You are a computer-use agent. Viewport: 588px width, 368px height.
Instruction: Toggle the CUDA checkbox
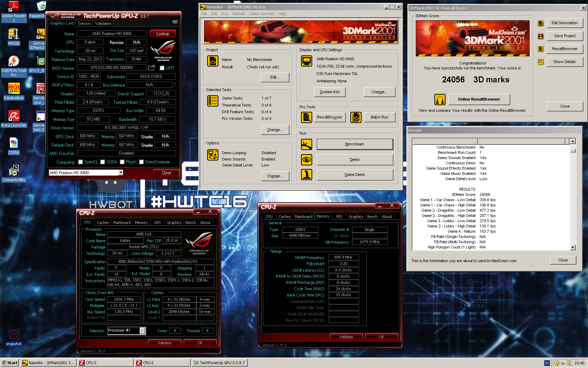tap(103, 162)
